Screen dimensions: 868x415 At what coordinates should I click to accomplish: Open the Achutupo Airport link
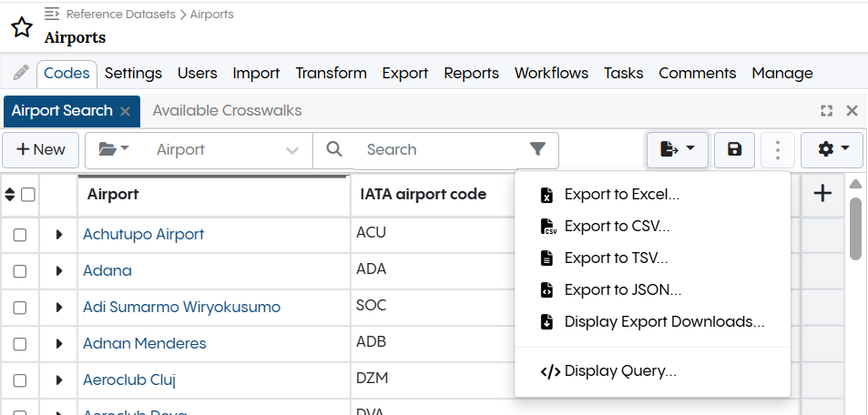pyautogui.click(x=143, y=235)
